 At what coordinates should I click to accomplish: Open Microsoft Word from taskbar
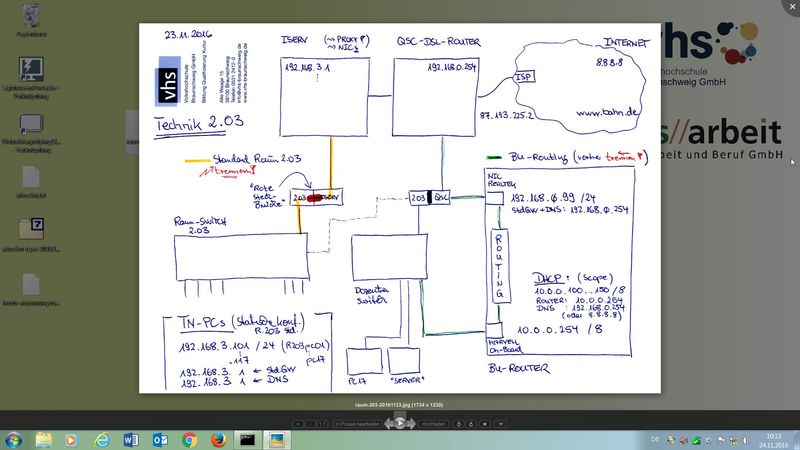[x=131, y=440]
